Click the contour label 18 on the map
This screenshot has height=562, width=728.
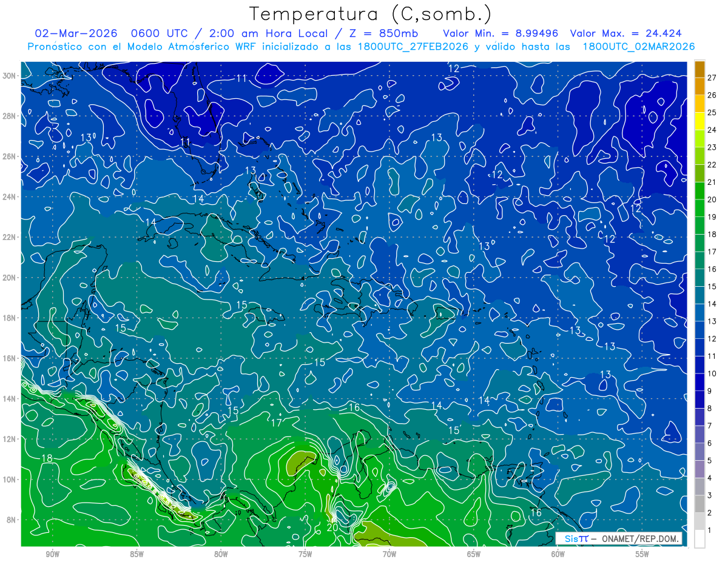47,458
